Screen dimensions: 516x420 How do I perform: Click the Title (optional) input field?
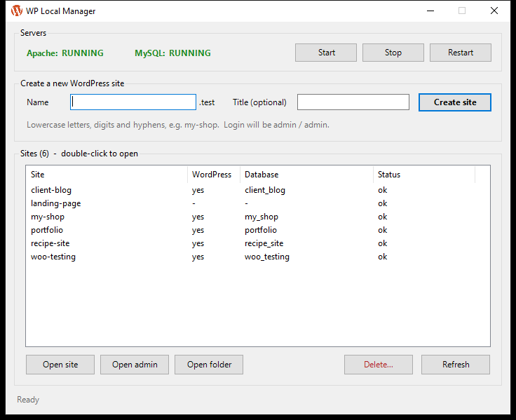click(x=353, y=102)
